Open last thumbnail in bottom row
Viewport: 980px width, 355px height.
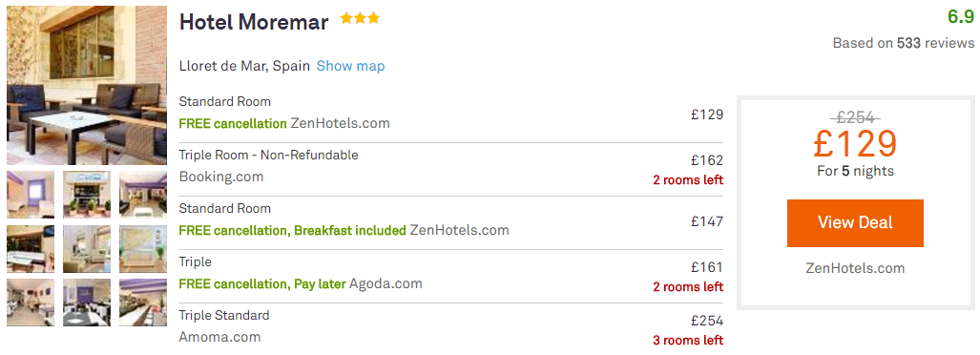pyautogui.click(x=143, y=303)
